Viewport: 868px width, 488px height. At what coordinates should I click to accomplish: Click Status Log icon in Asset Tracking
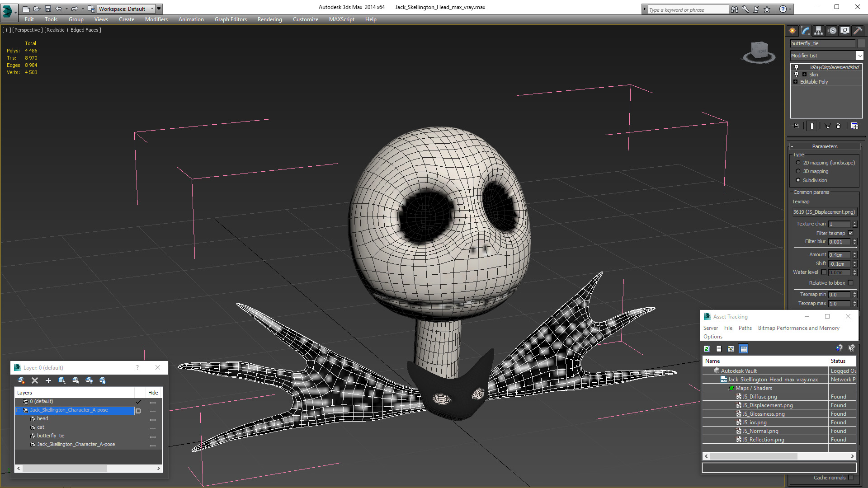pyautogui.click(x=719, y=349)
